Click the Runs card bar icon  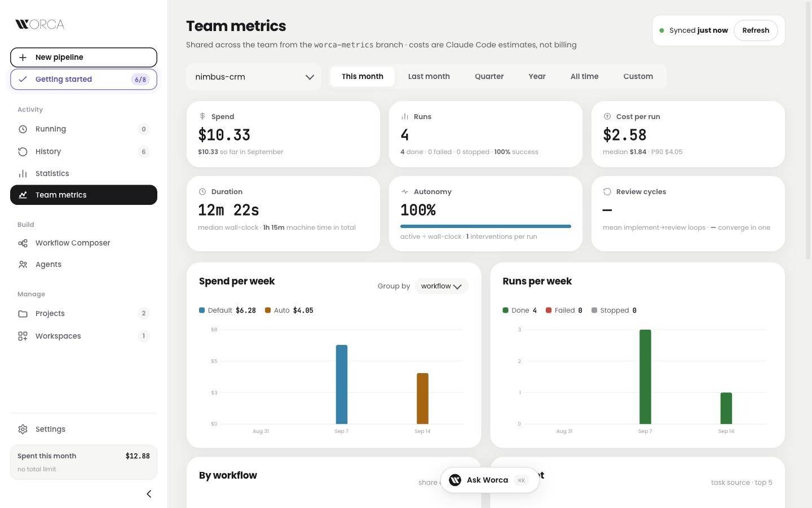pos(405,116)
